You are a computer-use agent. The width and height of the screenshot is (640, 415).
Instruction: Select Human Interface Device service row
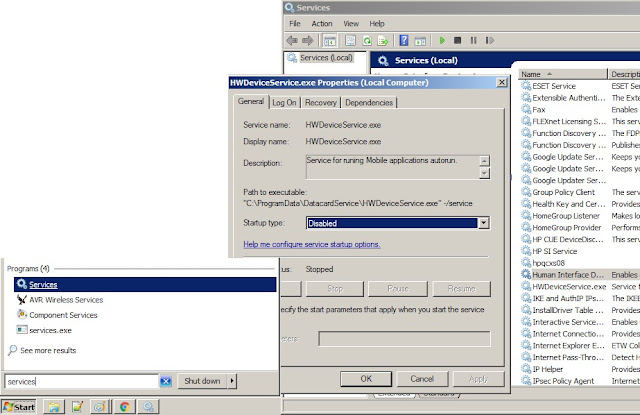[568, 275]
